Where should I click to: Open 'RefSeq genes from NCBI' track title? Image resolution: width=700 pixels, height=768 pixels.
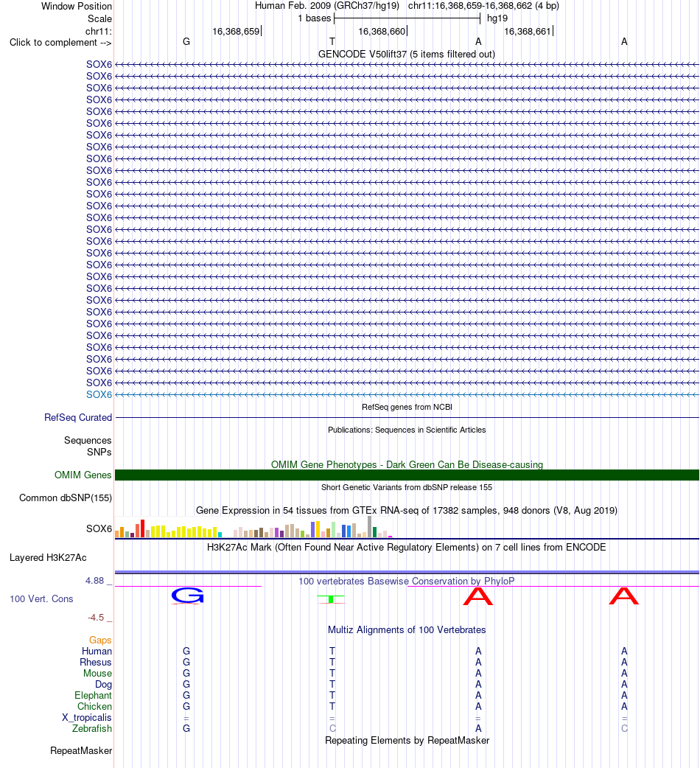407,407
